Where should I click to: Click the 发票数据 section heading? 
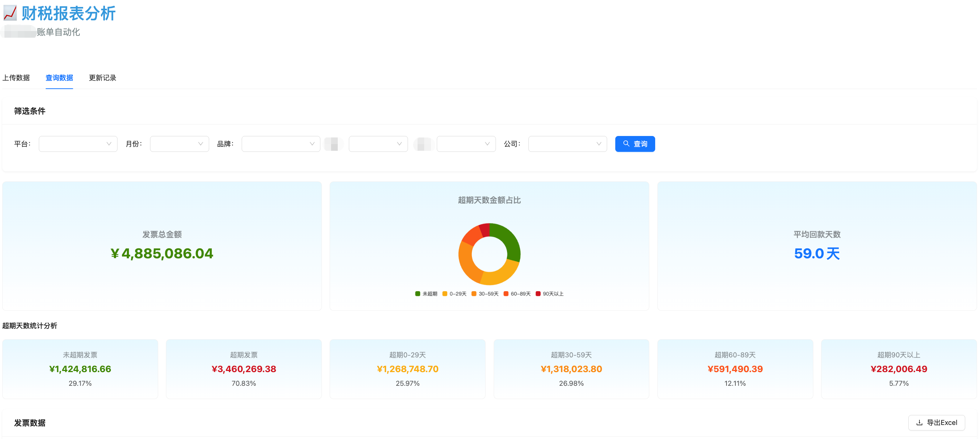pyautogui.click(x=30, y=423)
